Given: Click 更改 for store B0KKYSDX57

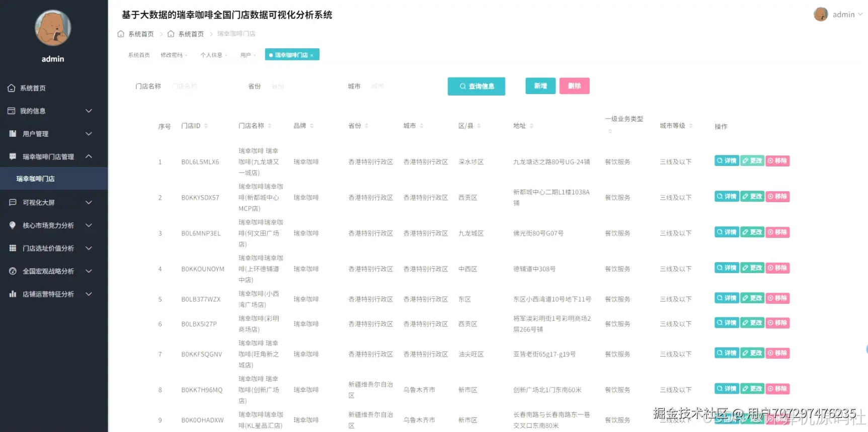Looking at the screenshot, I should click(752, 197).
